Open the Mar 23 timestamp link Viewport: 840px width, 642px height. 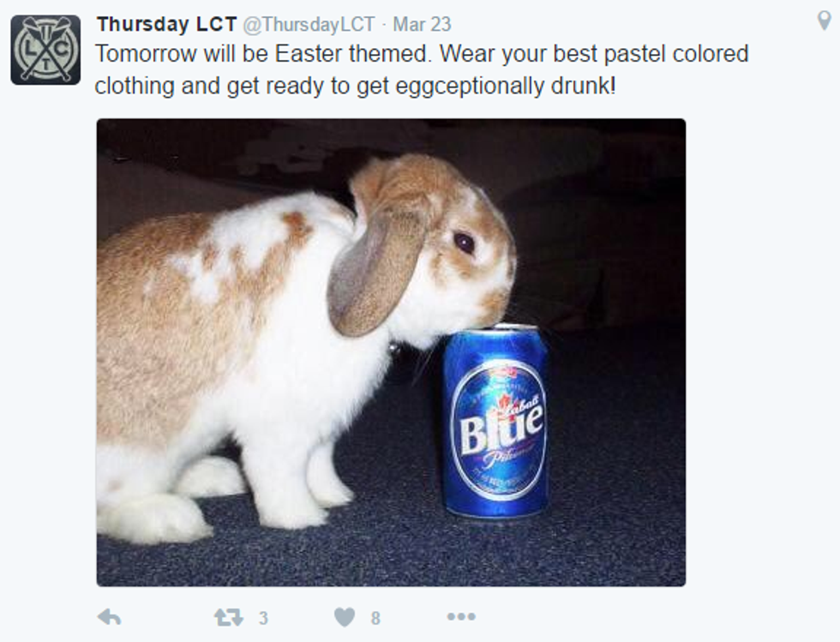pos(422,24)
